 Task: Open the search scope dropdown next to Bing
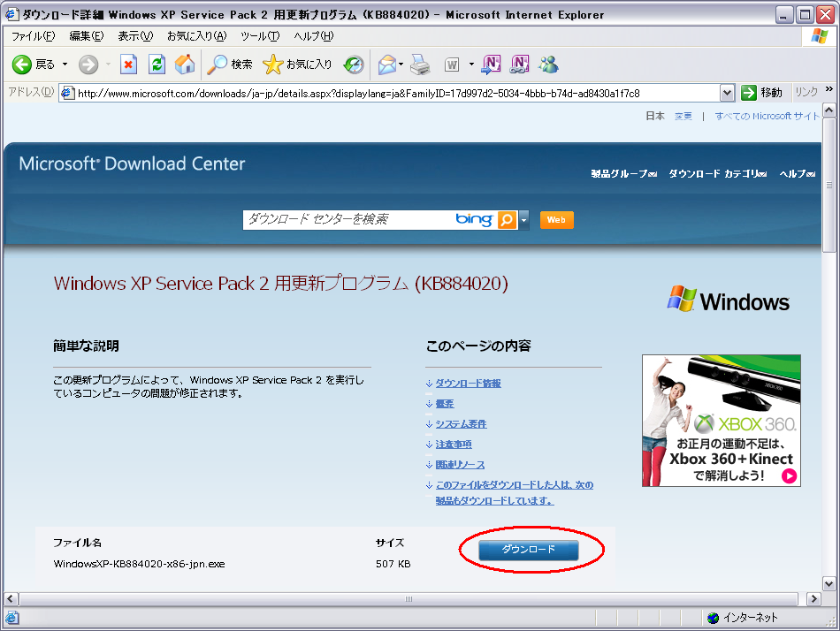tap(524, 220)
